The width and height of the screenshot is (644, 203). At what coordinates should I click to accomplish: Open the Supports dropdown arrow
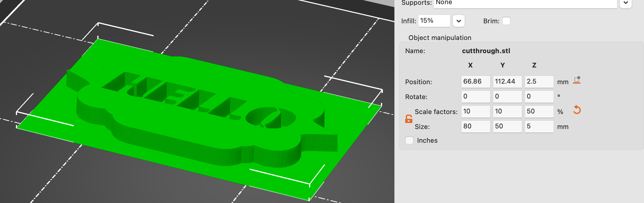(626, 3)
